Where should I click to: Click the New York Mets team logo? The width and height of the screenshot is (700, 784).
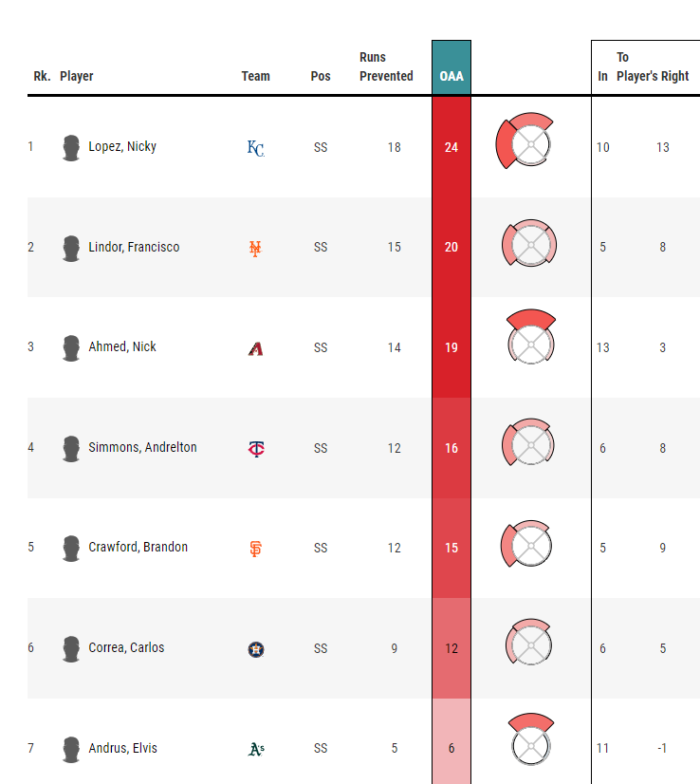coord(255,248)
